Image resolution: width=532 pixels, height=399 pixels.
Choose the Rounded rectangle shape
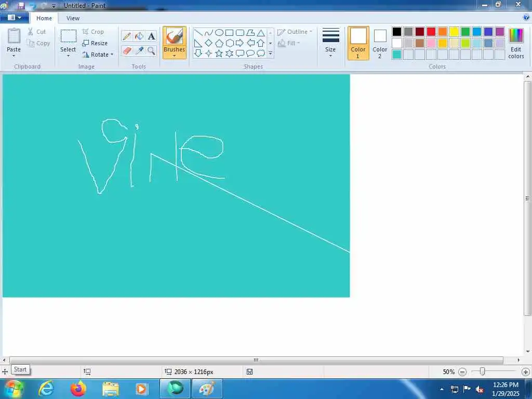tap(240, 33)
